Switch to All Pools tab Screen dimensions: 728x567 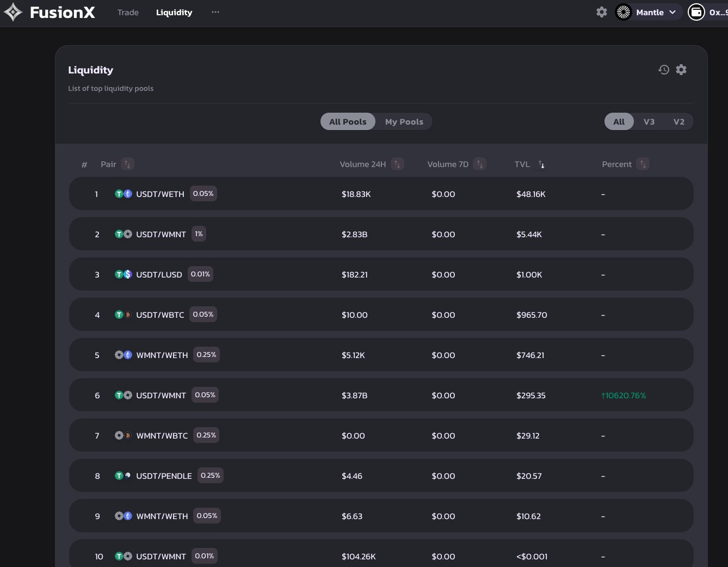tap(348, 122)
